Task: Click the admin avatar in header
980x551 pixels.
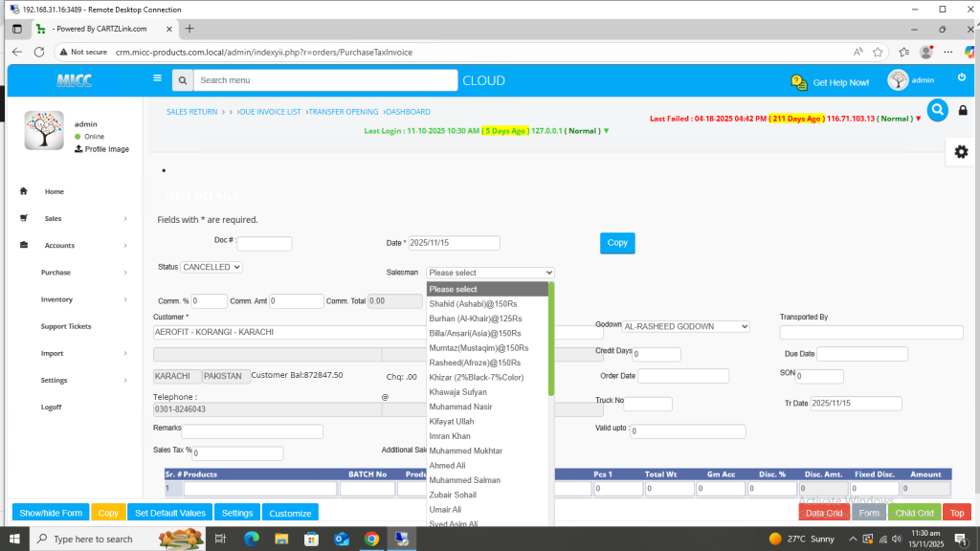Action: [x=898, y=80]
